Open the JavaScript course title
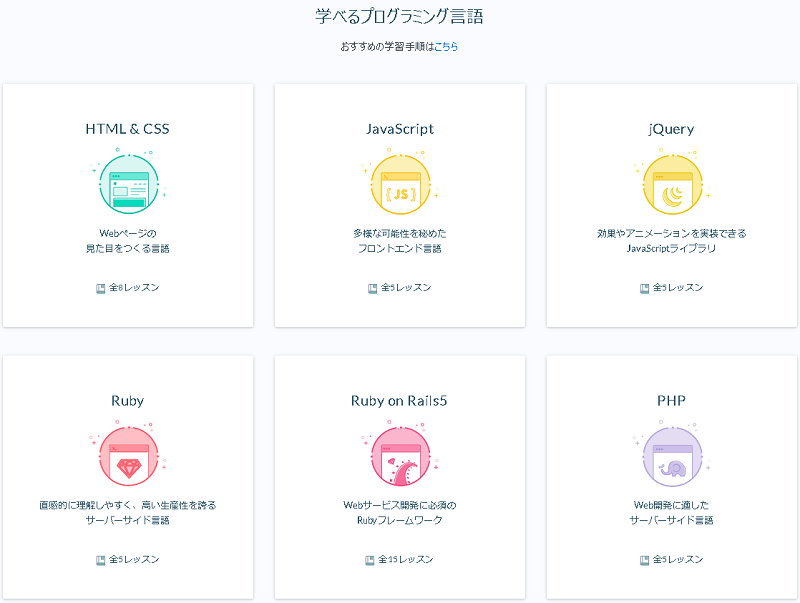Image resolution: width=800 pixels, height=603 pixels. [399, 129]
